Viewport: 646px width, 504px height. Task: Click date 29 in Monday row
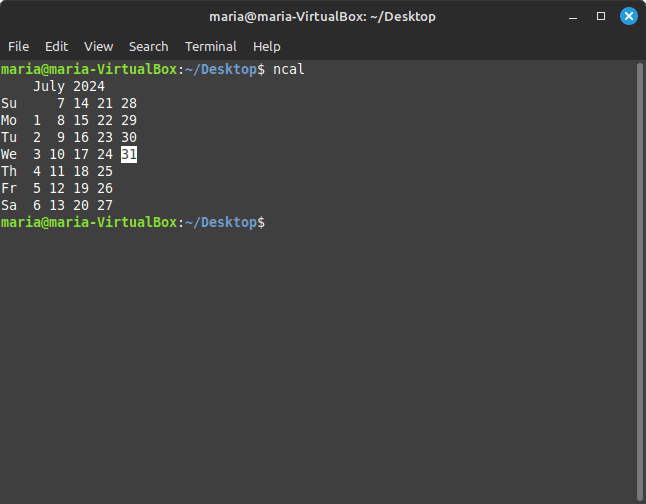tap(129, 120)
